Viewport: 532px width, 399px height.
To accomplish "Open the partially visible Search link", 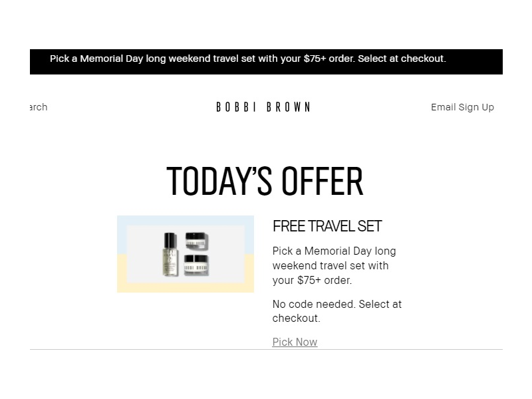I will 38,107.
